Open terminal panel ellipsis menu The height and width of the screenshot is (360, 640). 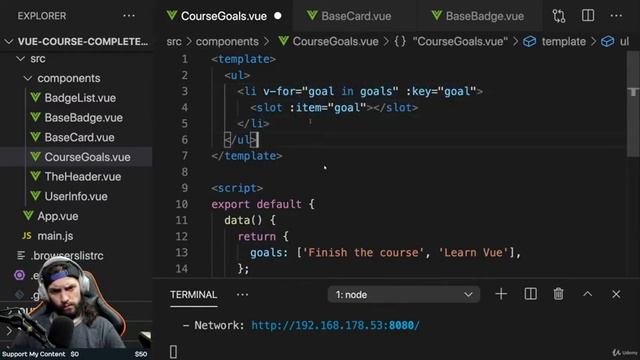(242, 295)
